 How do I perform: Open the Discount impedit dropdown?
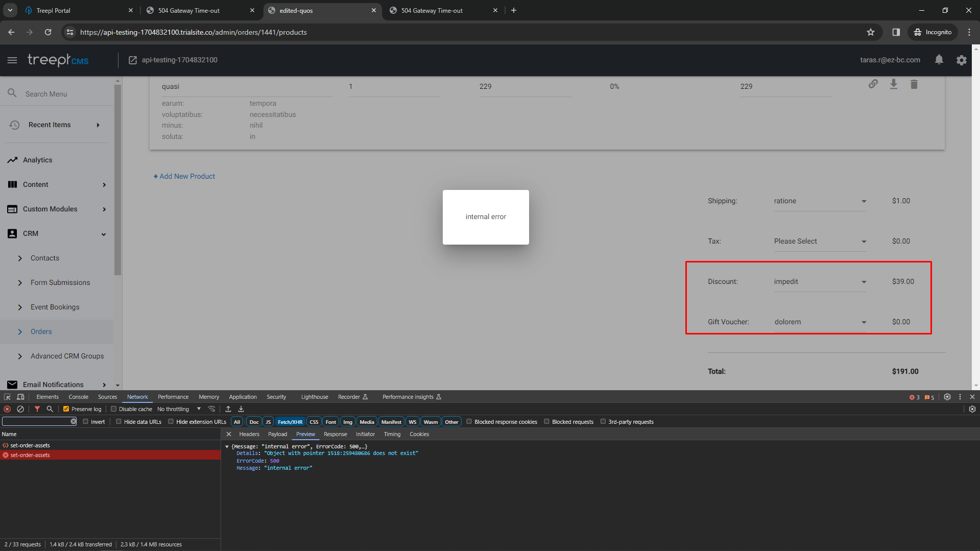tap(820, 282)
